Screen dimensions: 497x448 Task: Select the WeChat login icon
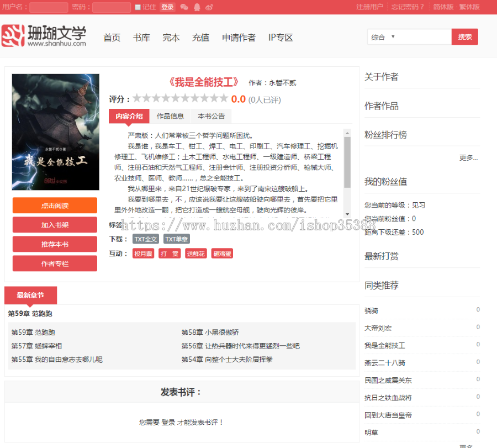[184, 7]
